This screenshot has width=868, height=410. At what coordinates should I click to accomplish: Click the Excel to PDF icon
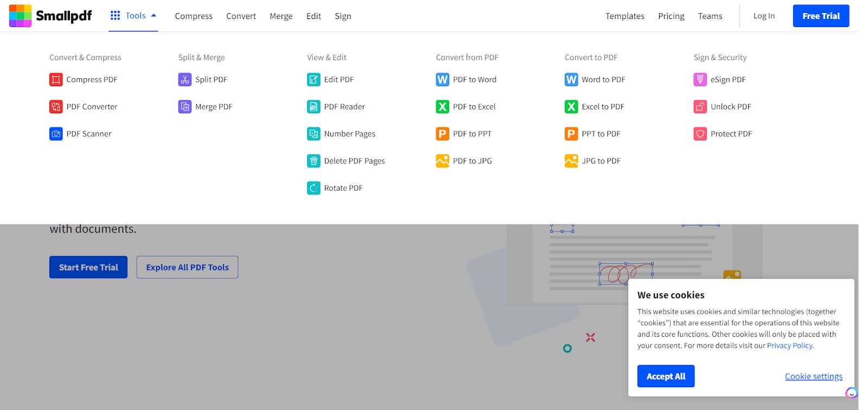click(571, 107)
